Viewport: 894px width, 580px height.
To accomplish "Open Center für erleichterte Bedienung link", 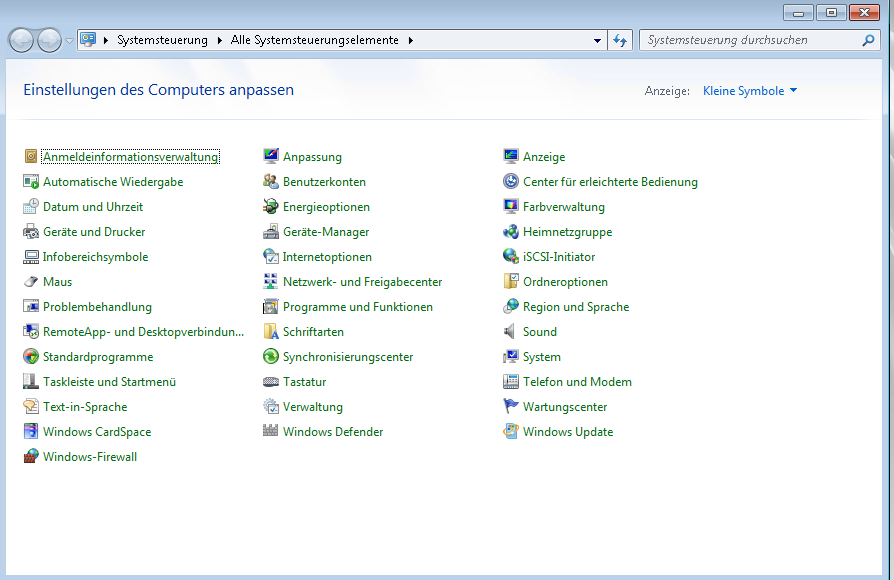I will [610, 182].
